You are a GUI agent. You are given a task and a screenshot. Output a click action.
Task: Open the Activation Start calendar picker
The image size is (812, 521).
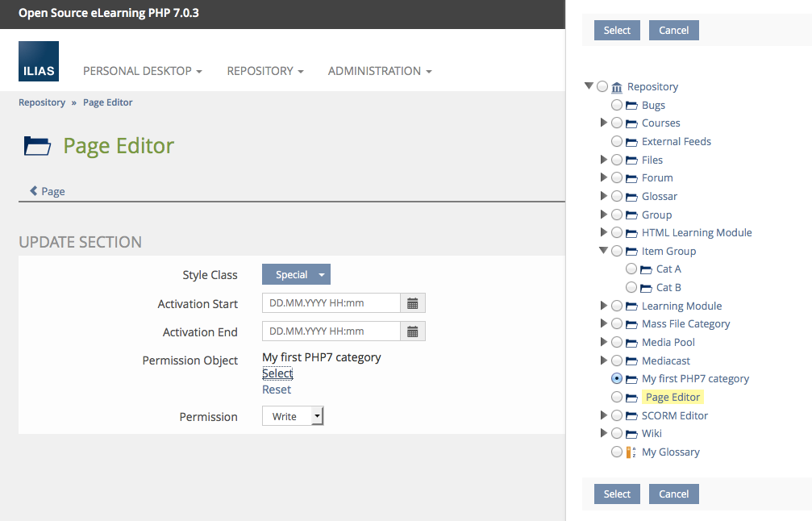coord(413,304)
